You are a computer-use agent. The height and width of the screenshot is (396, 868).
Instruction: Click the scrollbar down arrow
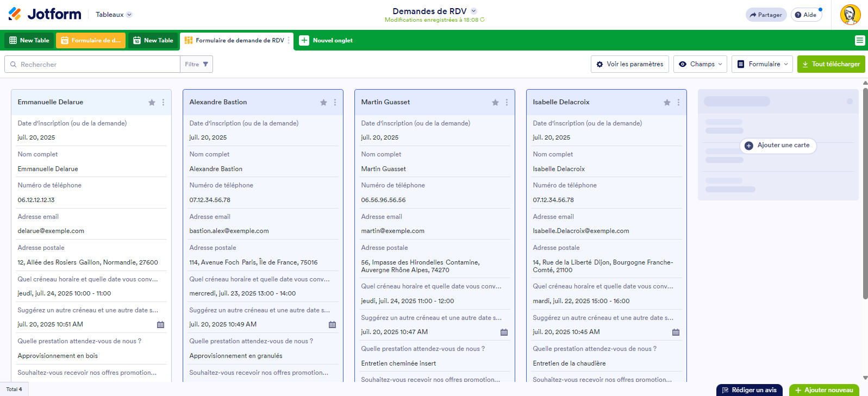tap(865, 378)
